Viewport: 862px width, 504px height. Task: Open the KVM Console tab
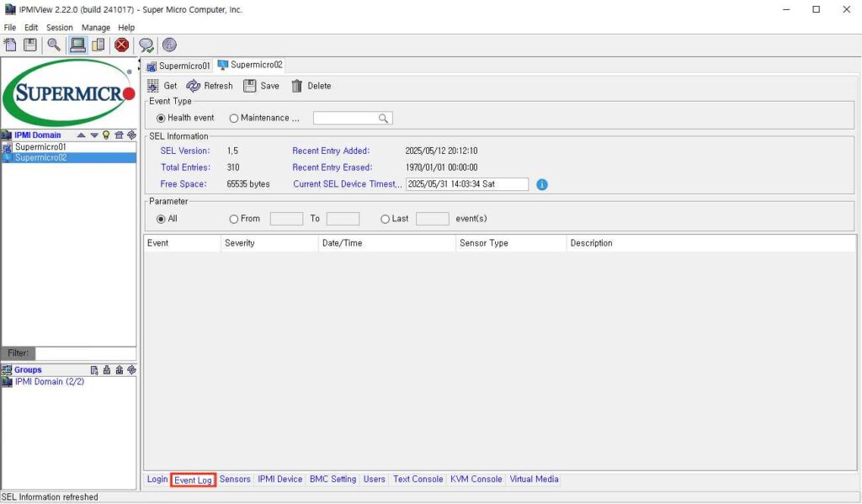pyautogui.click(x=476, y=480)
